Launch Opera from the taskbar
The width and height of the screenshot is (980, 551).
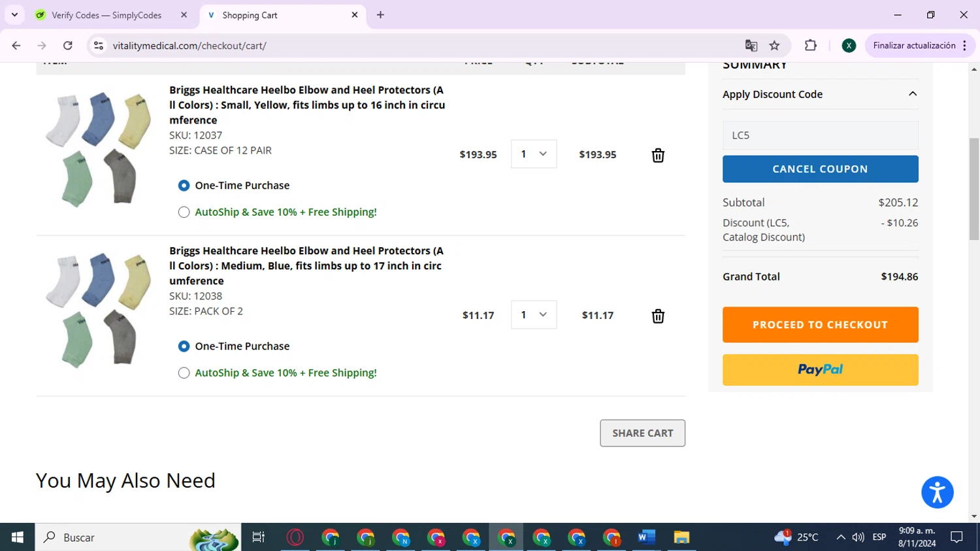[295, 537]
